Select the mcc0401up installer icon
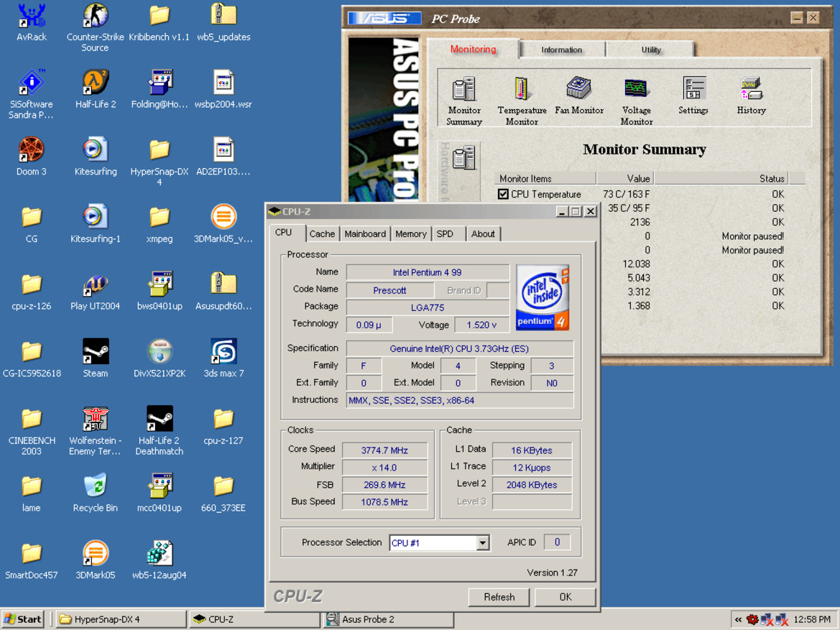Viewport: 840px width, 630px height. (x=160, y=493)
